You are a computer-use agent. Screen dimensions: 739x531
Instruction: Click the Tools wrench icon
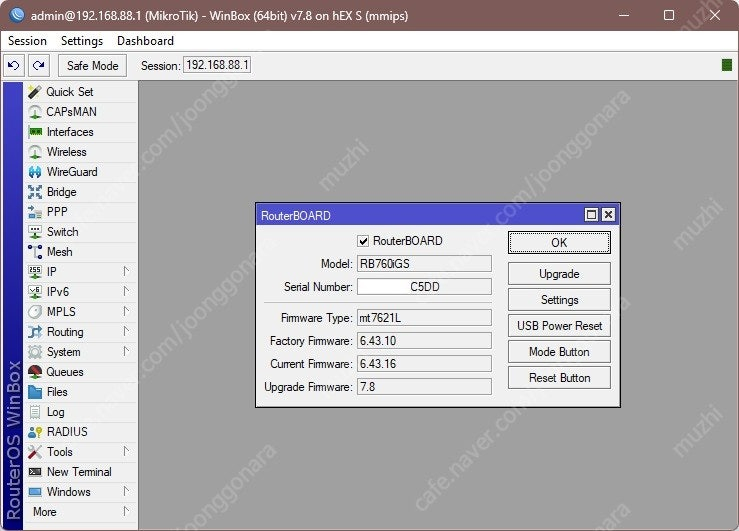tap(35, 452)
